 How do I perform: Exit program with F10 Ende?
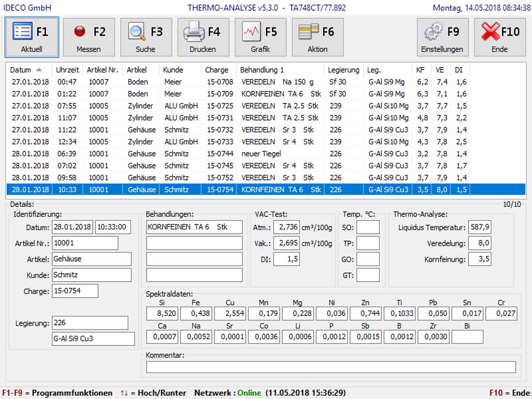[500, 37]
